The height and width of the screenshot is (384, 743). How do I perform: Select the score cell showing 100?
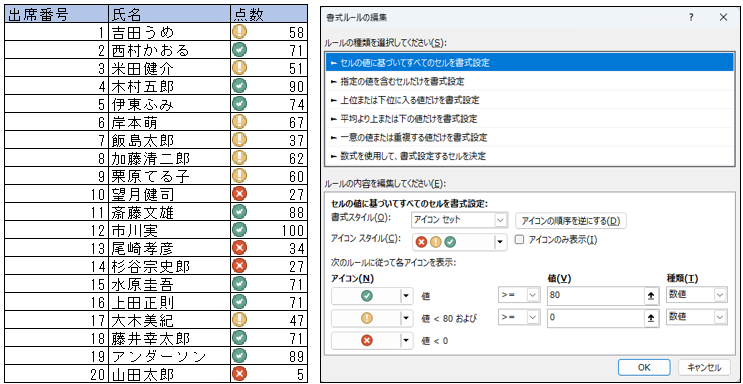[269, 230]
